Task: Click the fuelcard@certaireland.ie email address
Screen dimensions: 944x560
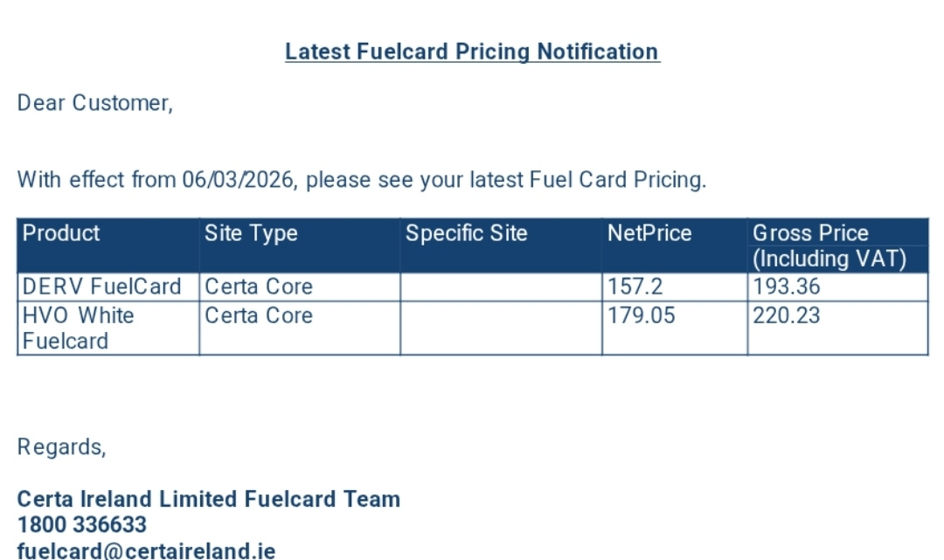Action: [x=146, y=551]
